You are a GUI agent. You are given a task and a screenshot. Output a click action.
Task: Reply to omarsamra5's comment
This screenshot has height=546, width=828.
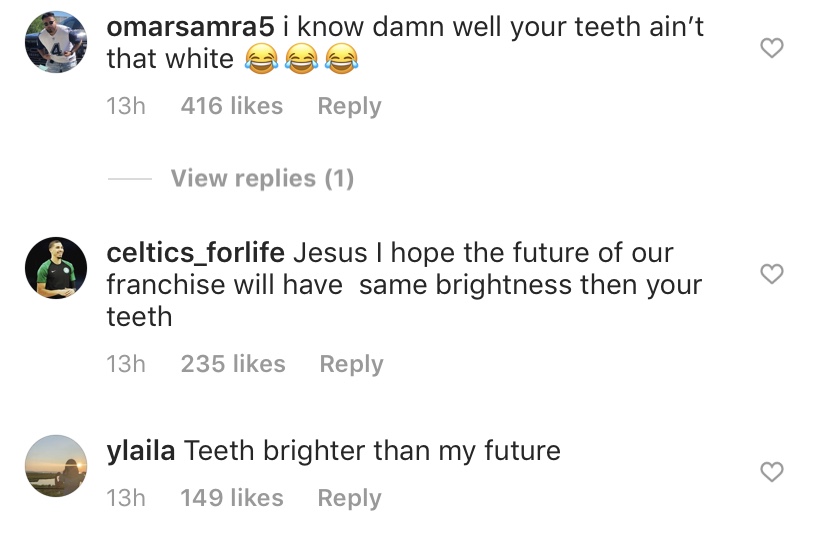[x=349, y=106]
